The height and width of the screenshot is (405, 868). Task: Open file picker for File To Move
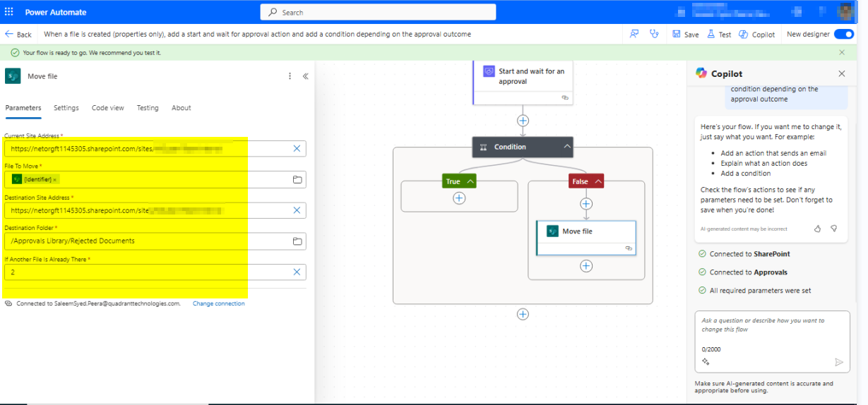(x=297, y=179)
